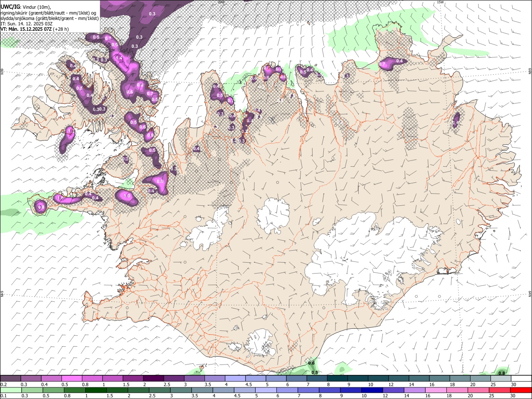The width and height of the screenshot is (532, 399).
Task: Click the 'UWC/IG' title text
Action: pyautogui.click(x=10, y=7)
